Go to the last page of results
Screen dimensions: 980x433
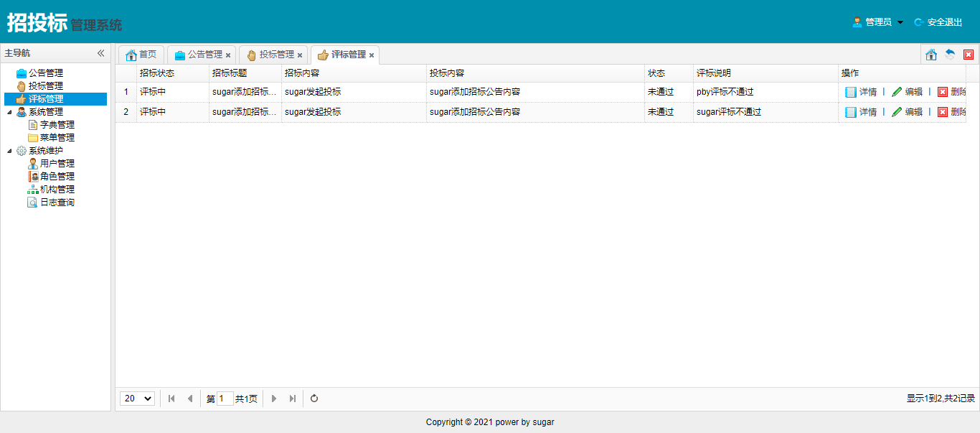293,399
